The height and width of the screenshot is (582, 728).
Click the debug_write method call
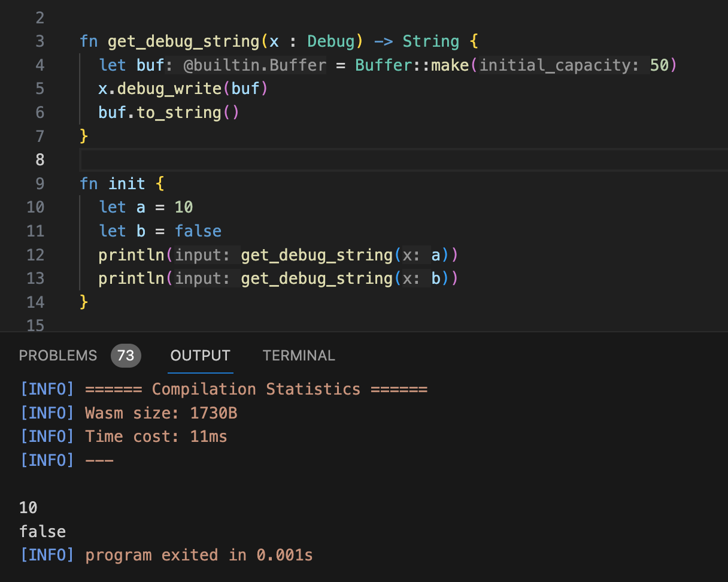click(x=169, y=89)
